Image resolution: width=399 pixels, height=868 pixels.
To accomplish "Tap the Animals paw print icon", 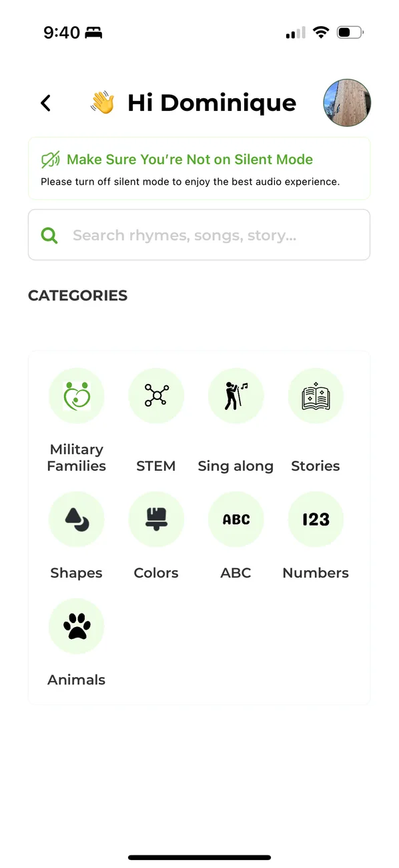I will pos(77,626).
